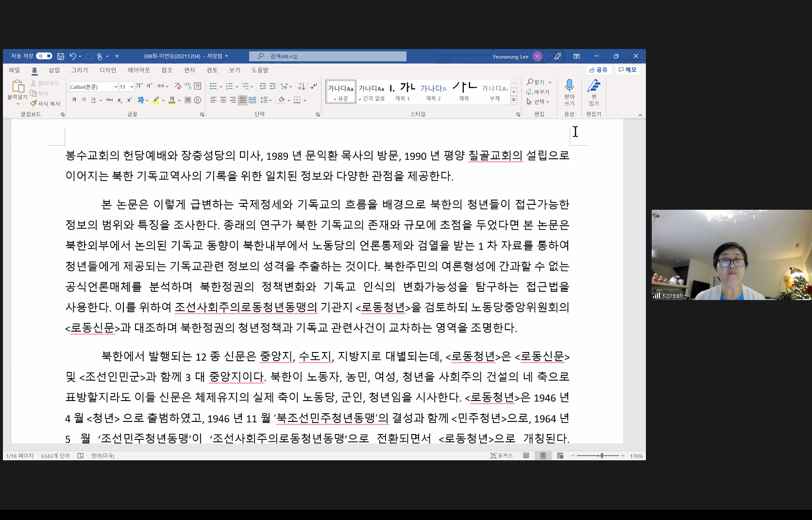Screen dimensions: 812x520
Task: Collapse the ribbon with the chevron
Action: (x=640, y=115)
